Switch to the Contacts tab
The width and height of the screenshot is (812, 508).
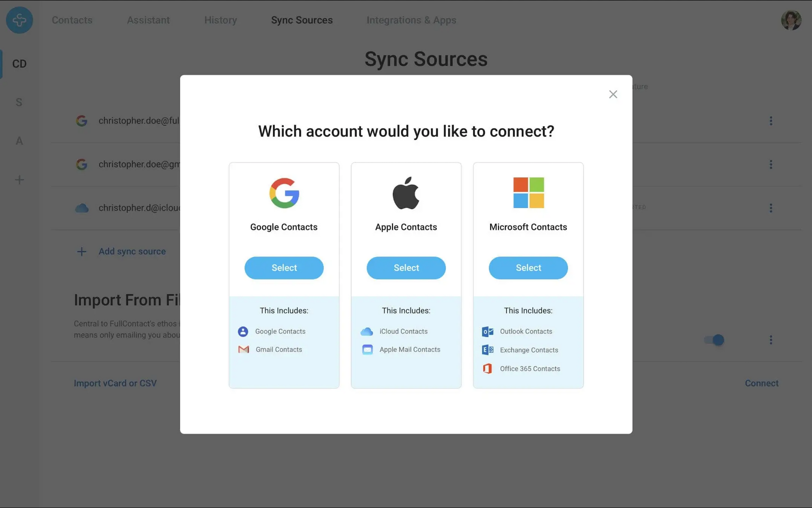pos(71,20)
